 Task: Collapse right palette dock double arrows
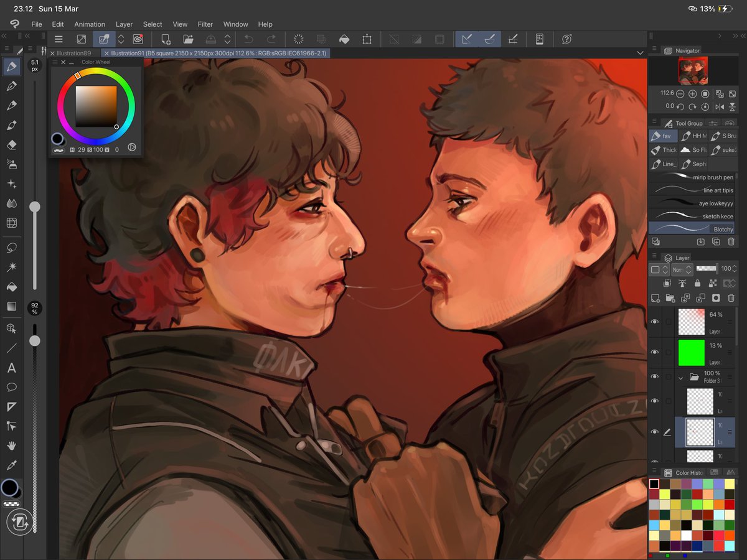(x=736, y=37)
